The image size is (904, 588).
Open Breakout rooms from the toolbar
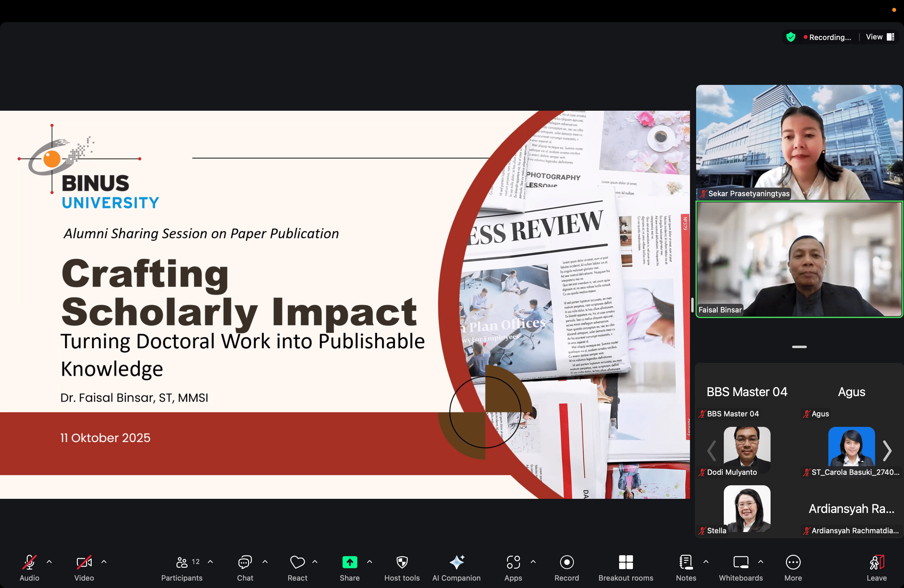[x=625, y=562]
